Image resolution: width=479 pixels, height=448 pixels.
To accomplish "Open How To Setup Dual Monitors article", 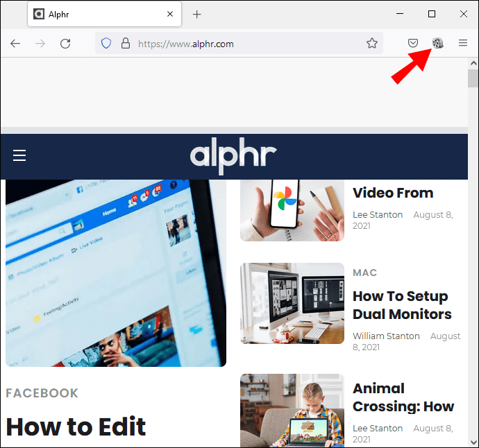I will tap(402, 305).
